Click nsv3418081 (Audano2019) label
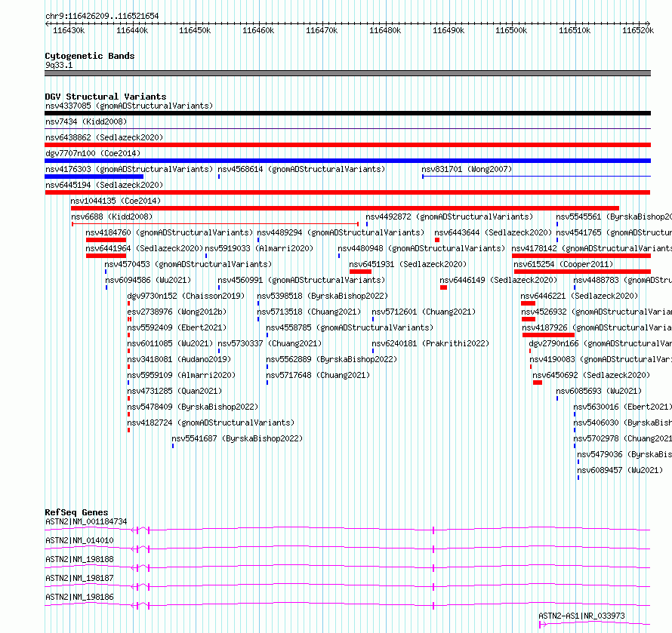 tap(179, 359)
